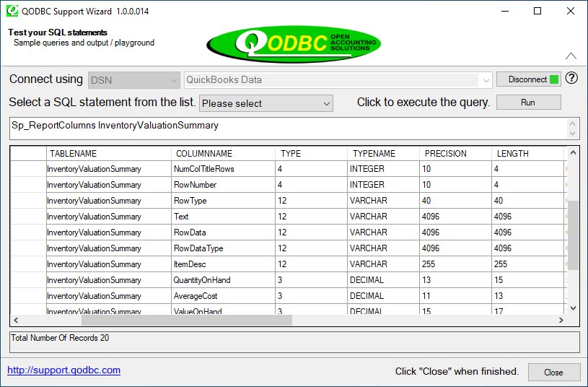588x387 pixels.
Task: Select the RowNumber cell
Action: (223, 185)
